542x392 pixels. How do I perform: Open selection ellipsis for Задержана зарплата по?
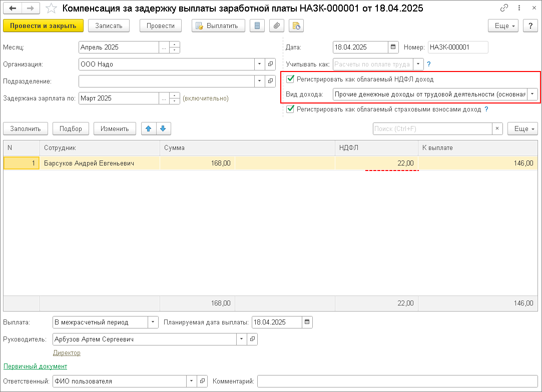pos(164,98)
